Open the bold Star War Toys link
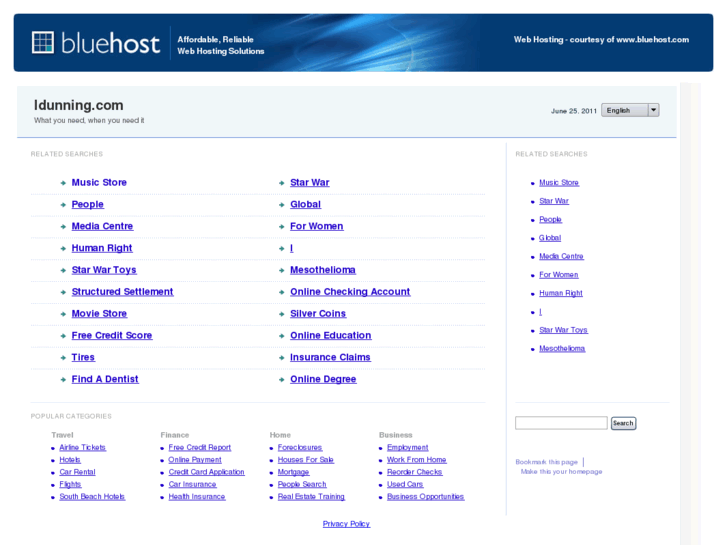Viewport: 727px width, 545px height. coord(104,270)
